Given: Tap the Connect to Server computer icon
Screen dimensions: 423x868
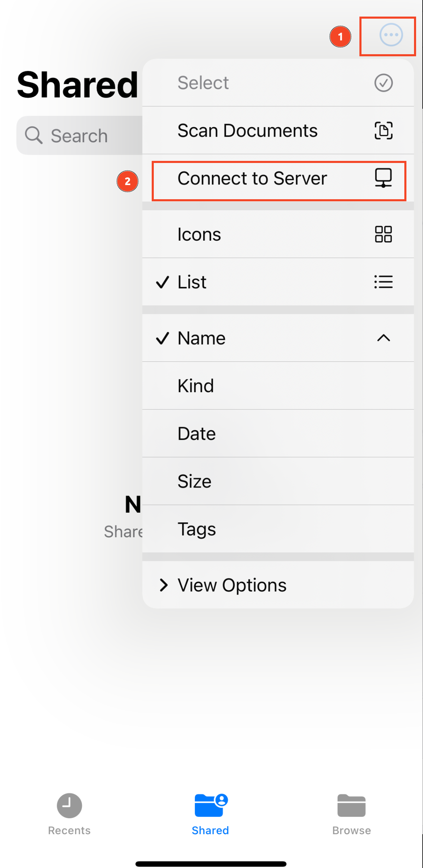Looking at the screenshot, I should (x=383, y=178).
